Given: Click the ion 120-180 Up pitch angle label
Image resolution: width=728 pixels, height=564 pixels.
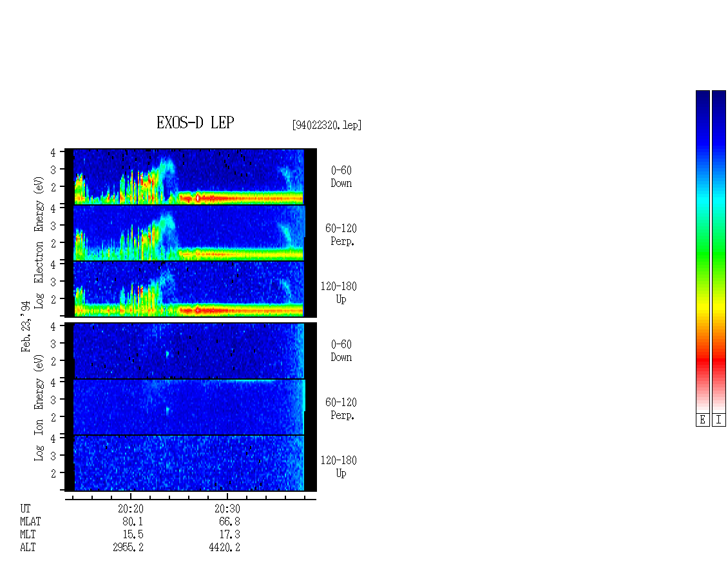Looking at the screenshot, I should [339, 467].
